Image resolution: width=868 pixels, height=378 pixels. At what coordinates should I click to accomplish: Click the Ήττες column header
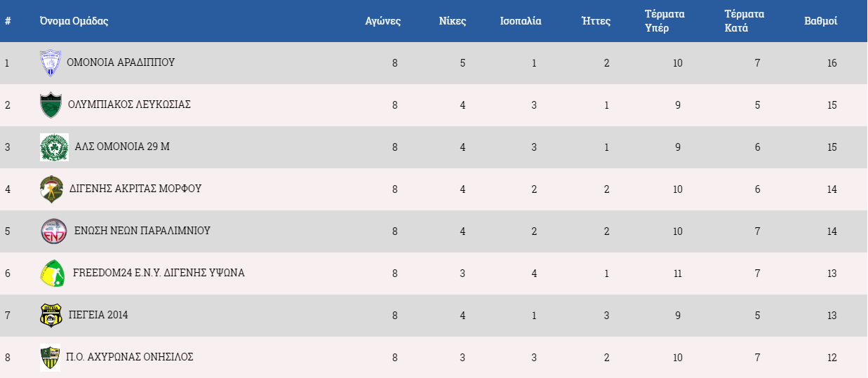point(596,21)
